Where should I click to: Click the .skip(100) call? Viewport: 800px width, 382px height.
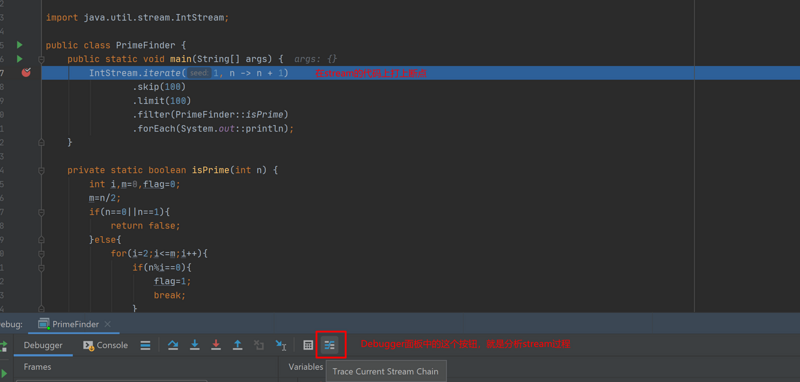[159, 87]
